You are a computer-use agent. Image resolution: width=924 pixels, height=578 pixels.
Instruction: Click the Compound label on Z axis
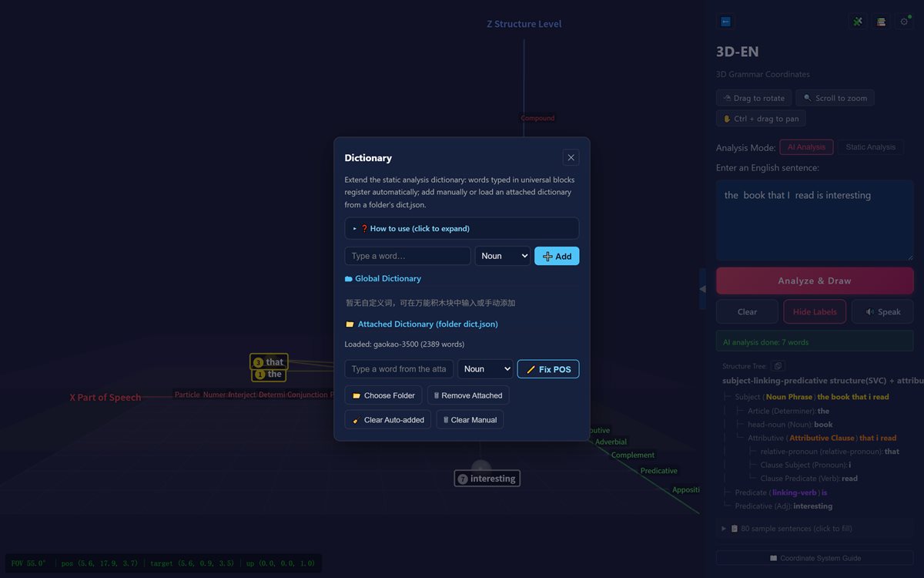[x=537, y=118]
